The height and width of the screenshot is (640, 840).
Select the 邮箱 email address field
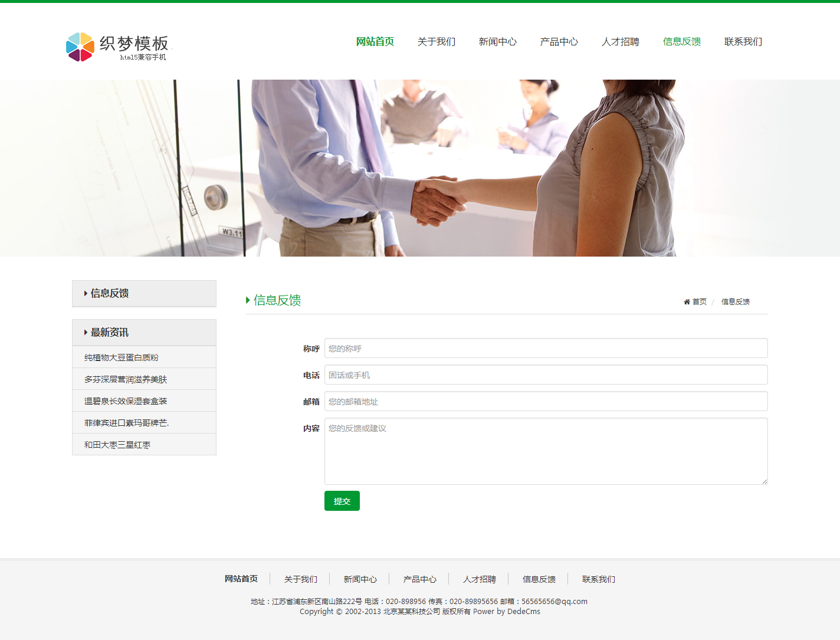point(546,402)
